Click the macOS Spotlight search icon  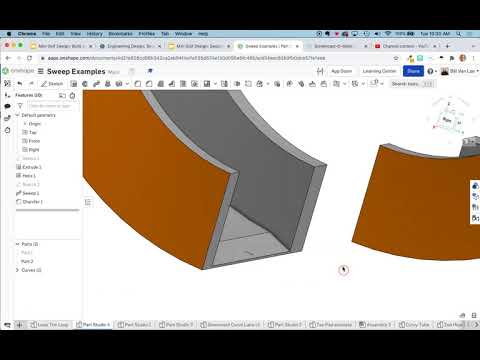click(459, 34)
